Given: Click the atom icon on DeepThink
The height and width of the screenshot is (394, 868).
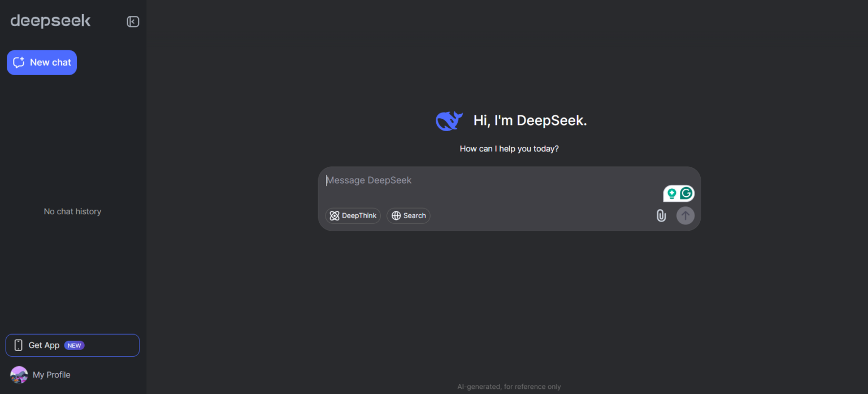Looking at the screenshot, I should pyautogui.click(x=335, y=215).
